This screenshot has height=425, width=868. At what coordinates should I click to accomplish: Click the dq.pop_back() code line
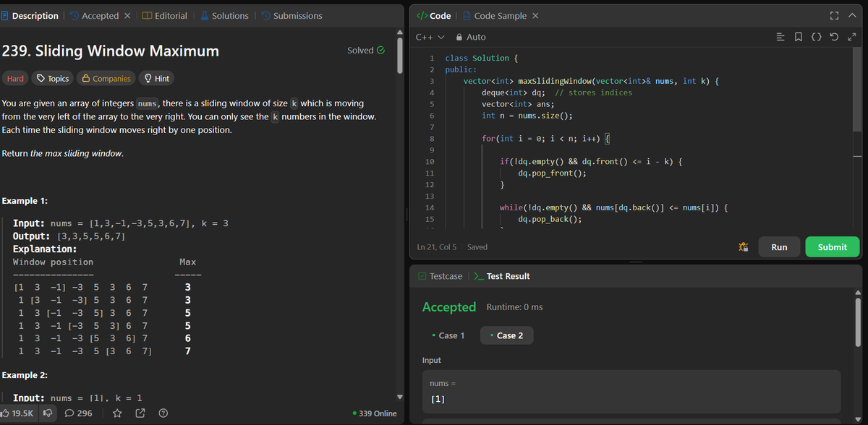(550, 219)
